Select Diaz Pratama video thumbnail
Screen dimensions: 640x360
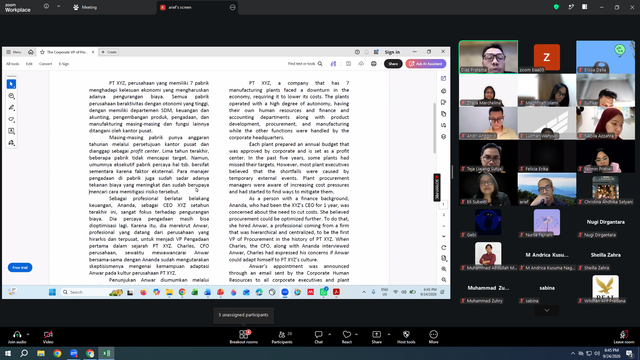click(489, 57)
